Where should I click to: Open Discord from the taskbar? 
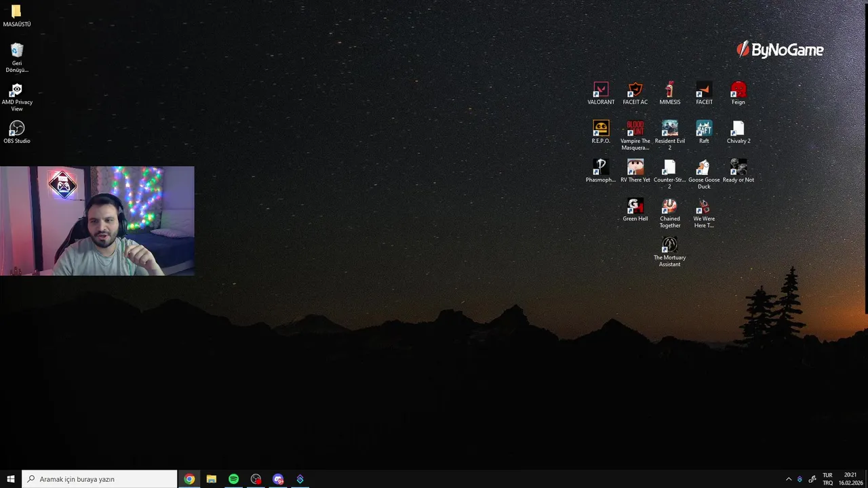click(x=278, y=479)
